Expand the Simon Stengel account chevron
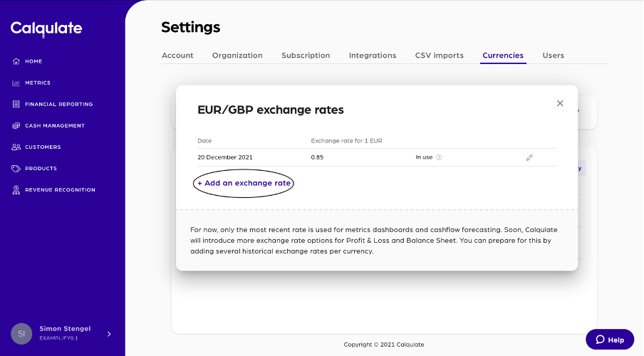644x356 pixels. 109,333
